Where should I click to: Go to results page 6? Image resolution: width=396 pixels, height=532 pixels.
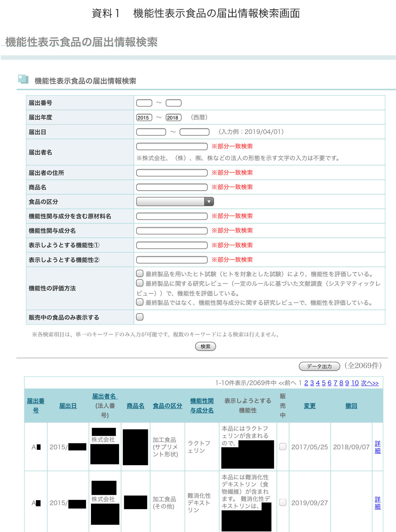[329, 383]
